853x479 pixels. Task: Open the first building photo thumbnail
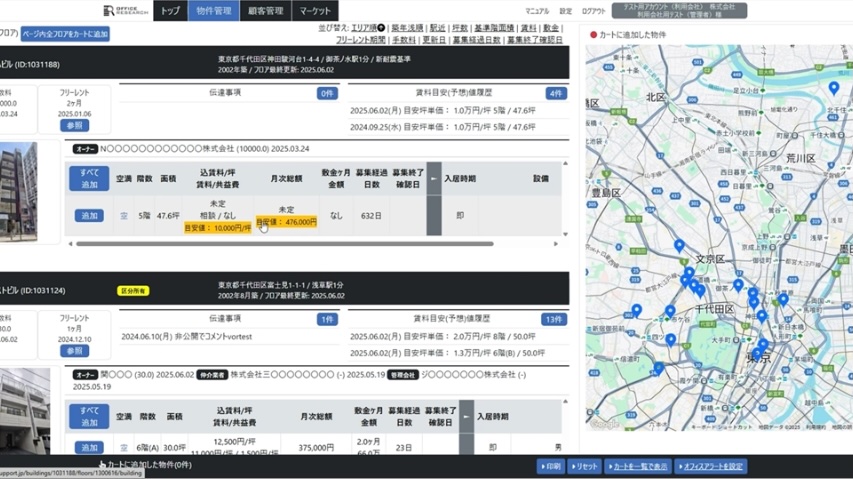[x=18, y=191]
